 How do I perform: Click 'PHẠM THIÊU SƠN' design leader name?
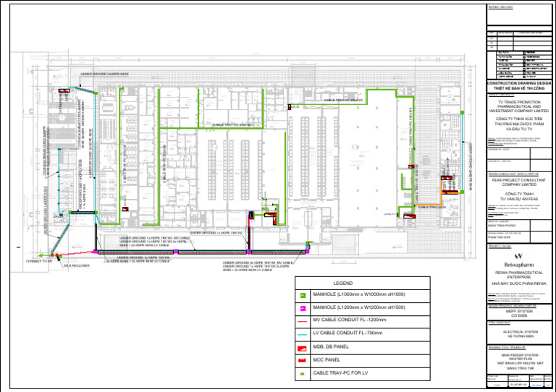(501, 238)
